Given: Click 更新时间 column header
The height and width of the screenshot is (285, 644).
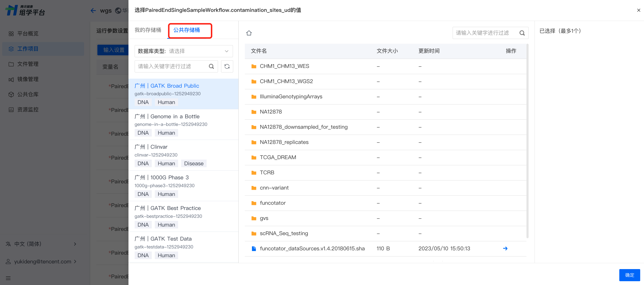Looking at the screenshot, I should tap(429, 51).
